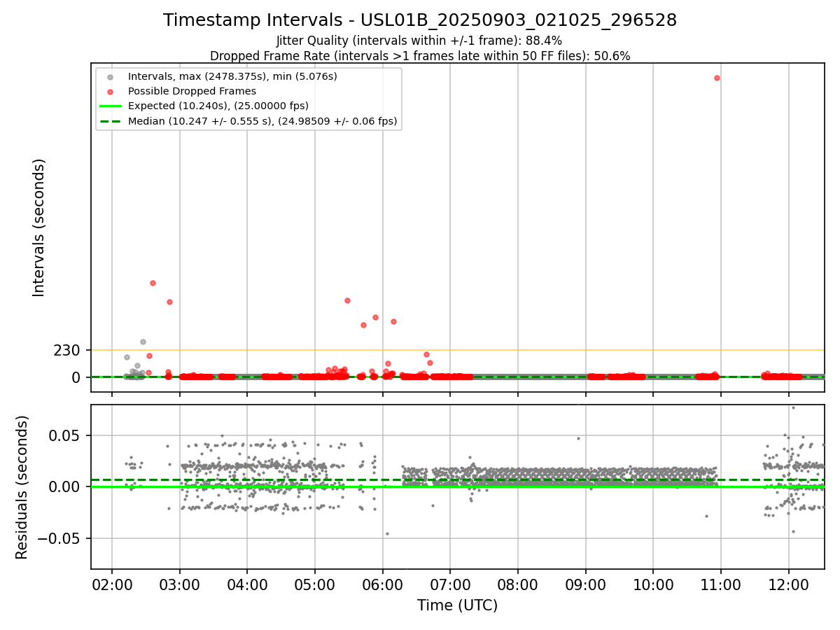Click the 05:00 time tick label
Viewport: 840px width, 630px height.
315,584
